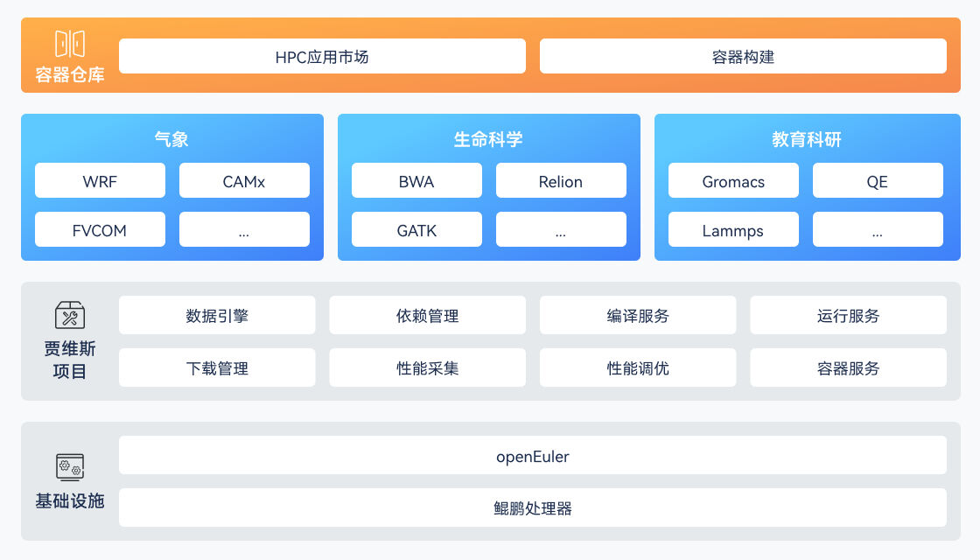The height and width of the screenshot is (560, 980).
Task: Expand the ellipsis tile under 生命科学
Action: 561,230
